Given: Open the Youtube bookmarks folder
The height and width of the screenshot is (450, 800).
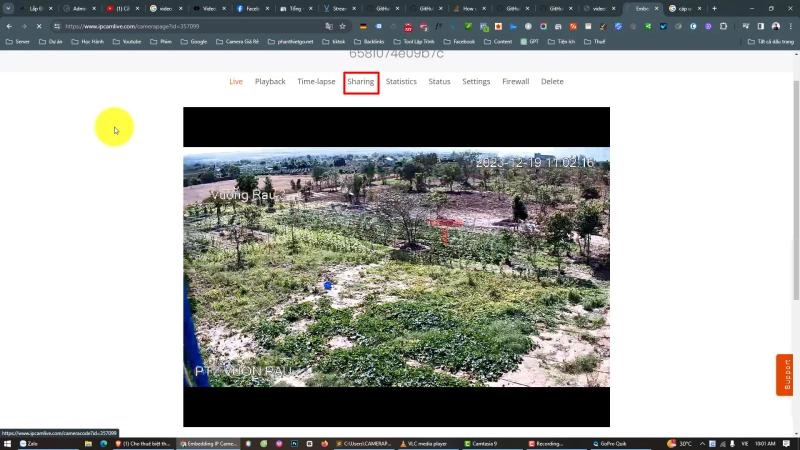Looking at the screenshot, I should tap(127, 41).
